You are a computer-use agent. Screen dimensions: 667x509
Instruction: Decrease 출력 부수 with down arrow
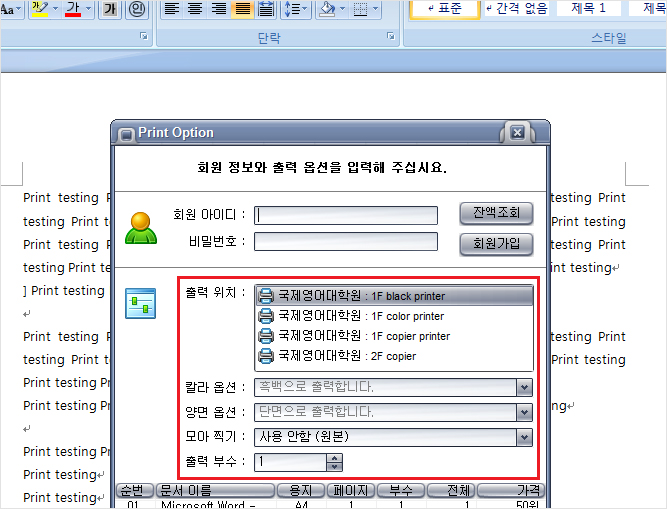pyautogui.click(x=334, y=466)
